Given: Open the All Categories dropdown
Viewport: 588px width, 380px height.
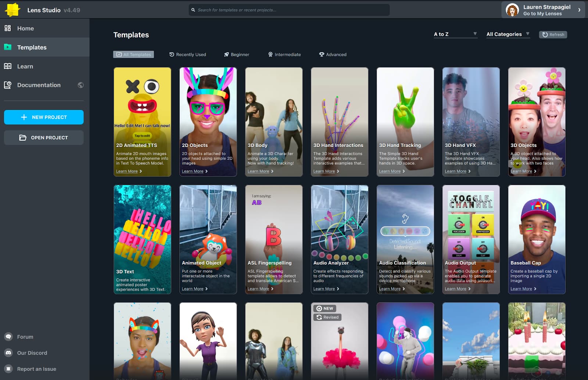Looking at the screenshot, I should [508, 34].
